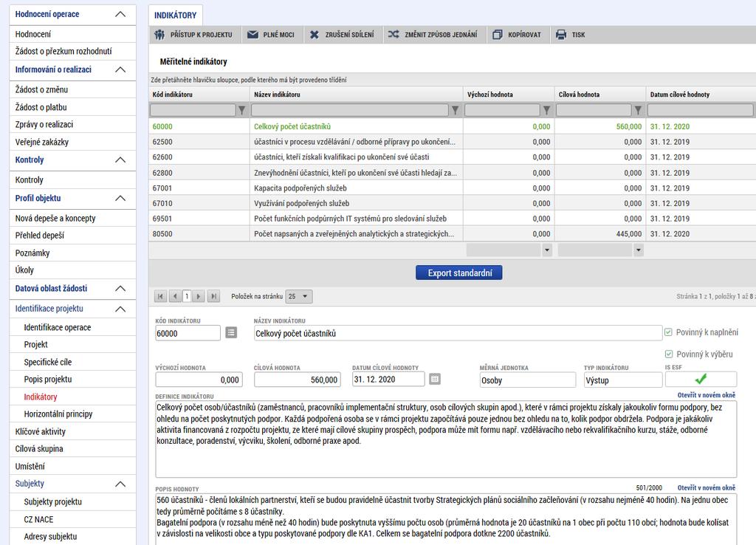Click Kód indikátoru filter input field
Viewport: 756px width, 545px height.
[193, 111]
